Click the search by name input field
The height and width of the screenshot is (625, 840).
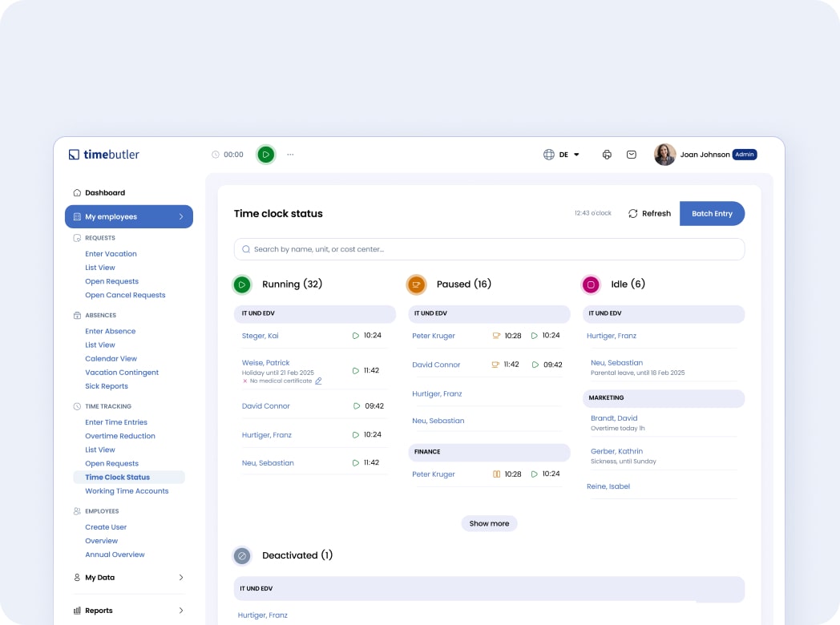[489, 249]
